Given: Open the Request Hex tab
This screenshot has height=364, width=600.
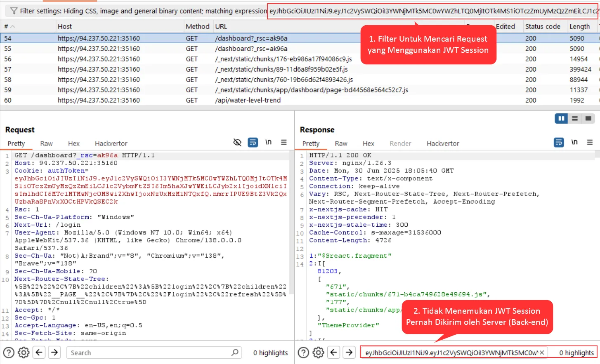Looking at the screenshot, I should (x=74, y=143).
